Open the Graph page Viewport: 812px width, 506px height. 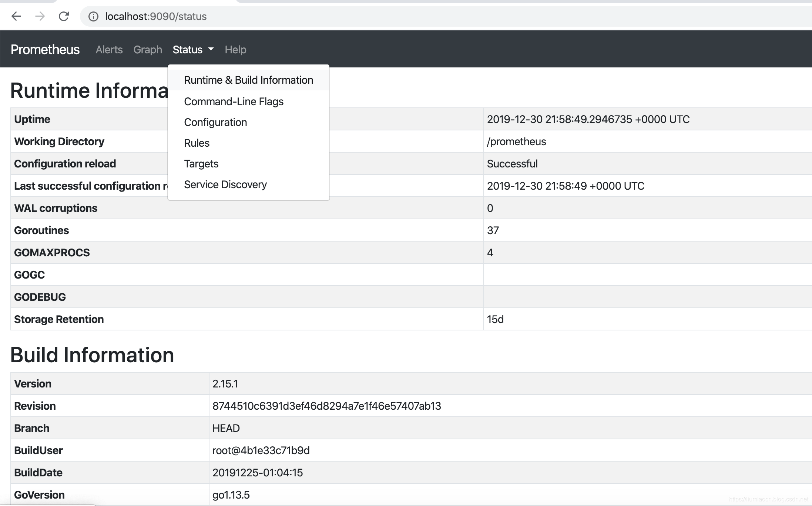[148, 50]
